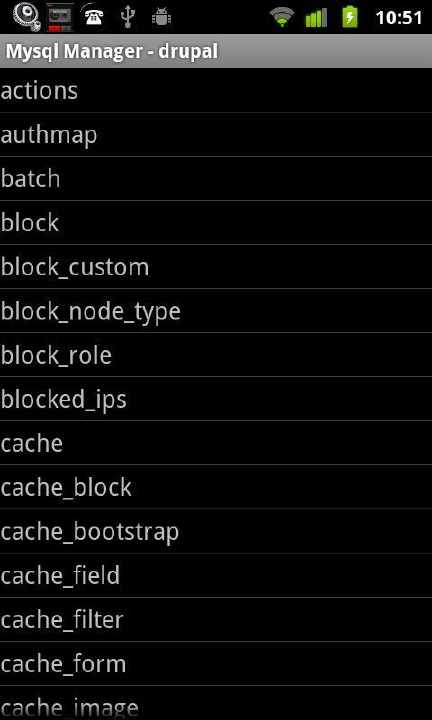Tap the Wi-Fi signal icon
Screen dimensions: 432x720
tap(282, 17)
